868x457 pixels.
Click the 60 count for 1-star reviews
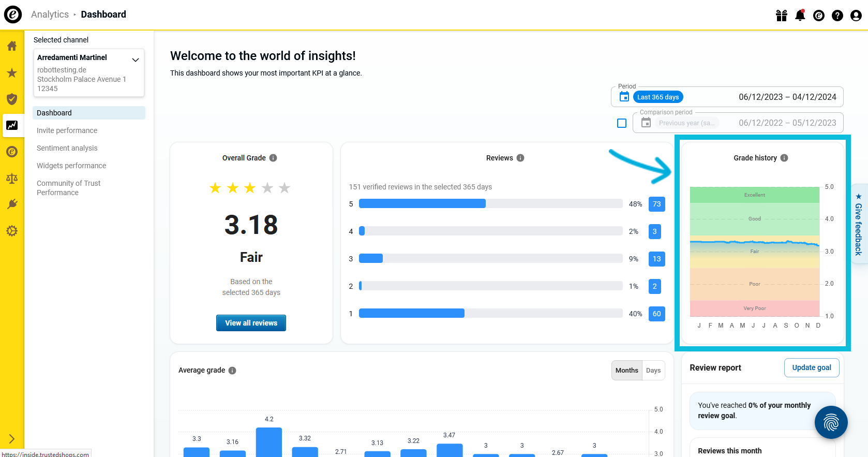[x=656, y=314]
